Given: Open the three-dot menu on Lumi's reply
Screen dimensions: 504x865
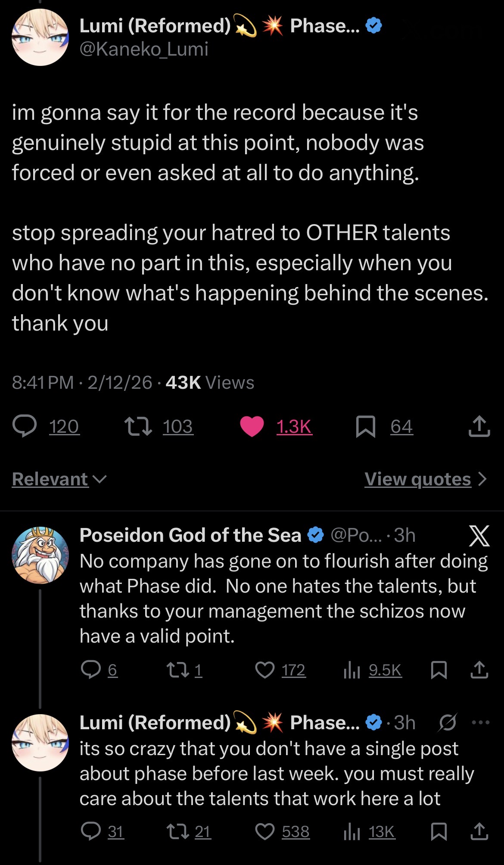Looking at the screenshot, I should pos(480,722).
